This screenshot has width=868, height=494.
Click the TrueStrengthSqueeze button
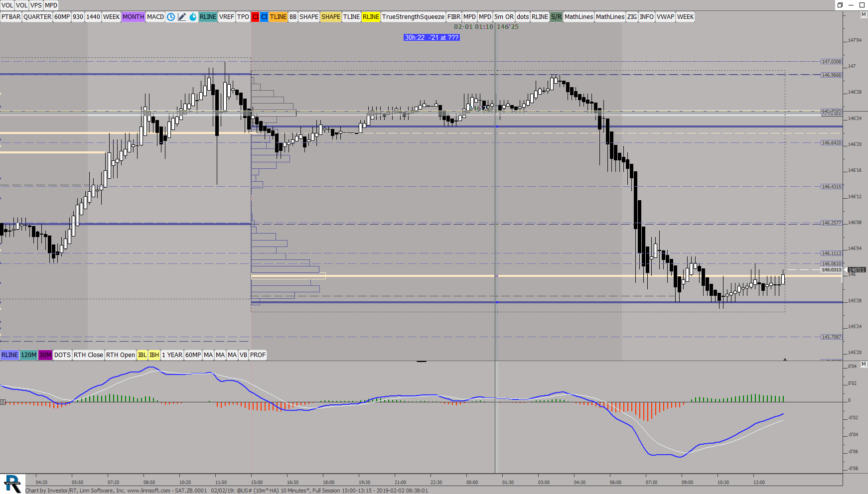point(413,17)
